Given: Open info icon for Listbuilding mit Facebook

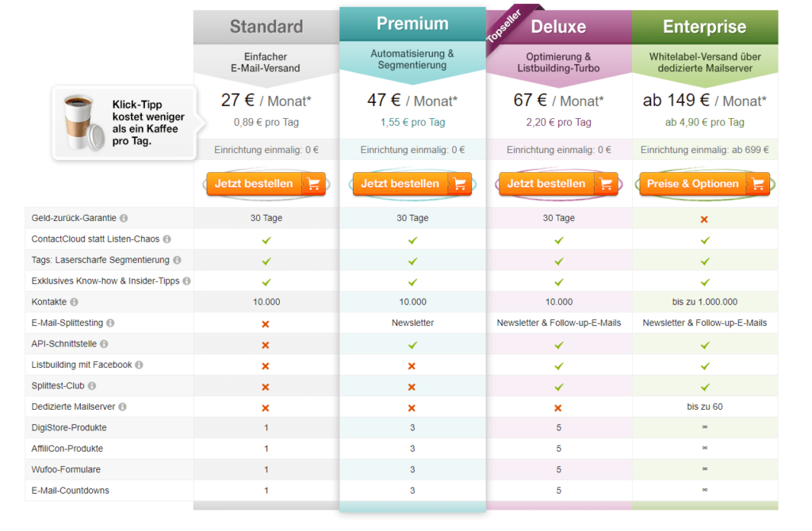Looking at the screenshot, I should pyautogui.click(x=140, y=365).
